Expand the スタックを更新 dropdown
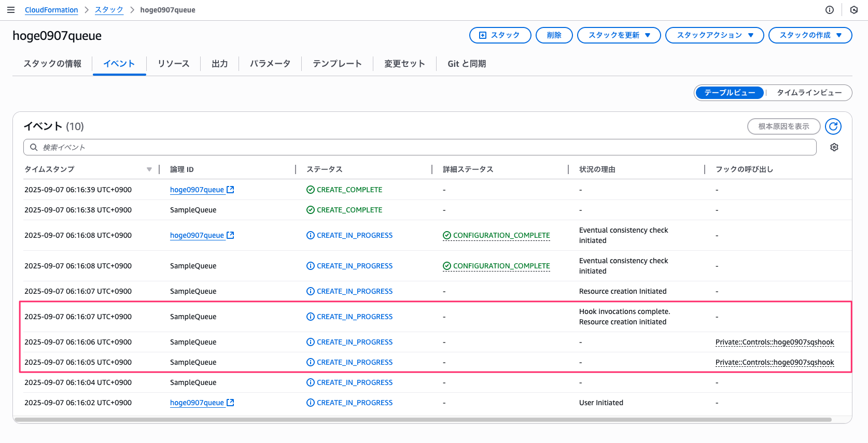This screenshot has width=868, height=443. pos(619,35)
